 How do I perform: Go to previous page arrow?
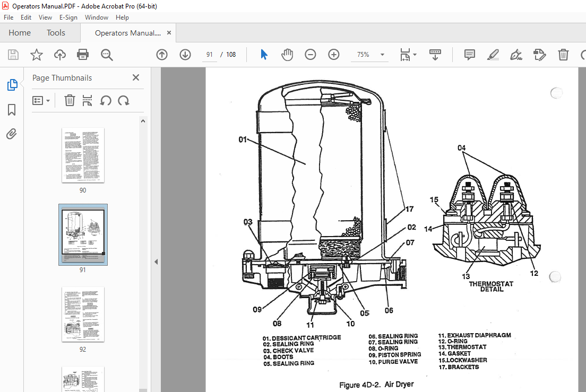tap(162, 55)
